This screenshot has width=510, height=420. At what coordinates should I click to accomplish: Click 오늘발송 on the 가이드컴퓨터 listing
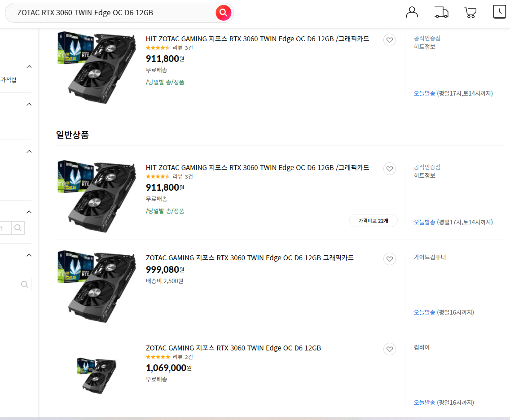point(424,312)
